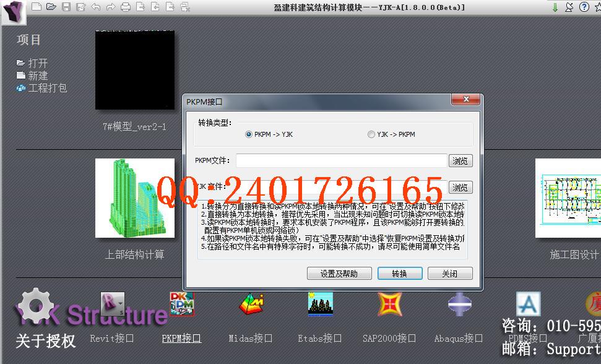Click the SAP2000接口 label
The height and width of the screenshot is (364, 601).
(389, 339)
